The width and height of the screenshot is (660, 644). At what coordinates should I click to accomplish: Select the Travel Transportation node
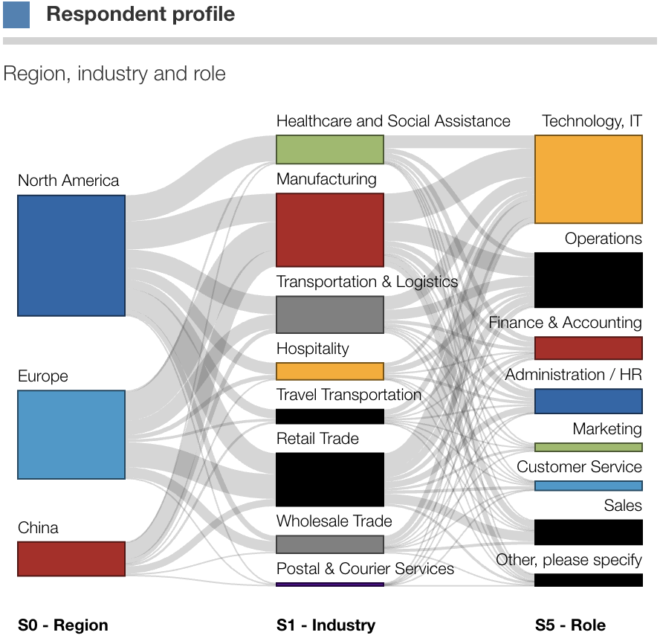(x=330, y=416)
